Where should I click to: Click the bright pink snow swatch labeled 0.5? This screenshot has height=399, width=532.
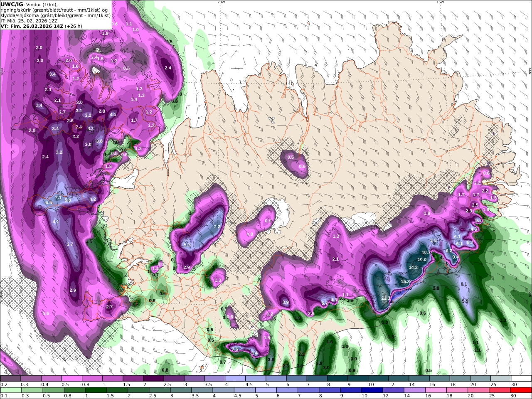tap(72, 379)
